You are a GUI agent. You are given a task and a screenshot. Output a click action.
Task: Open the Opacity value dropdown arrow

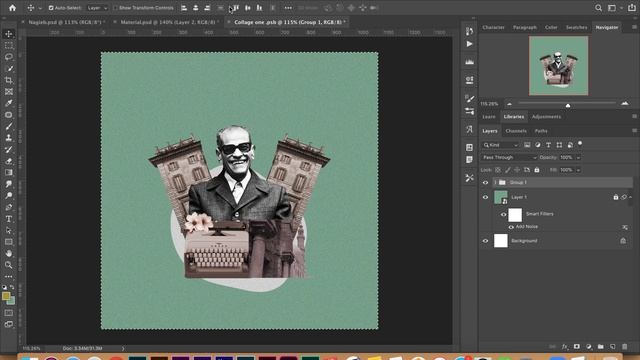[578, 158]
